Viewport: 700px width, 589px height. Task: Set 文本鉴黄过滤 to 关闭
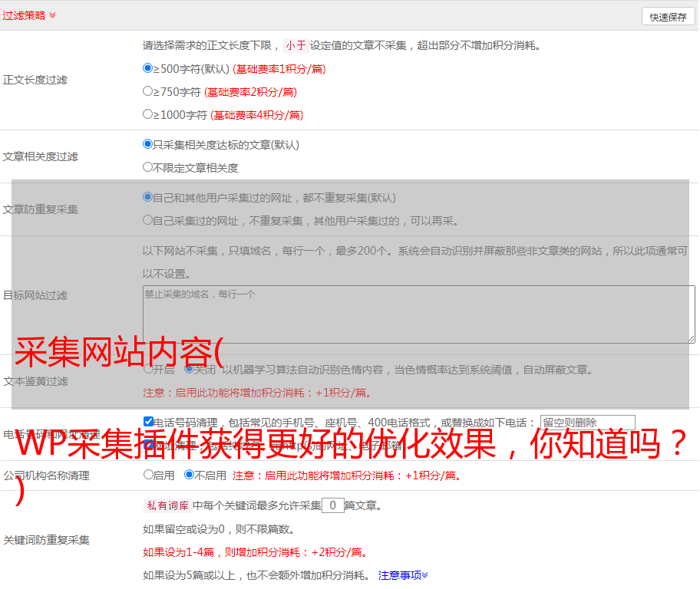190,369
